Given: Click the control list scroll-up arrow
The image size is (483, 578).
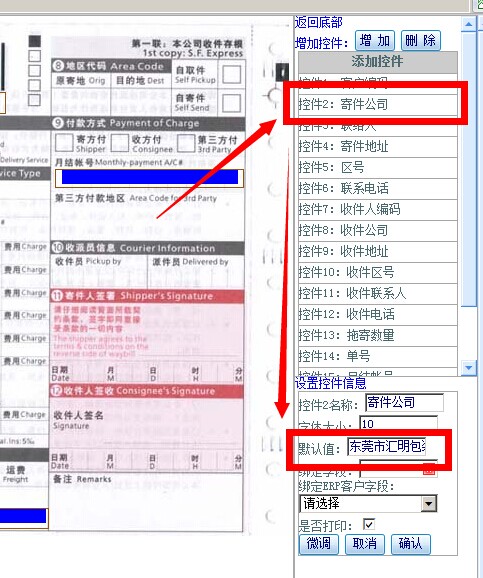Looking at the screenshot, I should (x=469, y=24).
